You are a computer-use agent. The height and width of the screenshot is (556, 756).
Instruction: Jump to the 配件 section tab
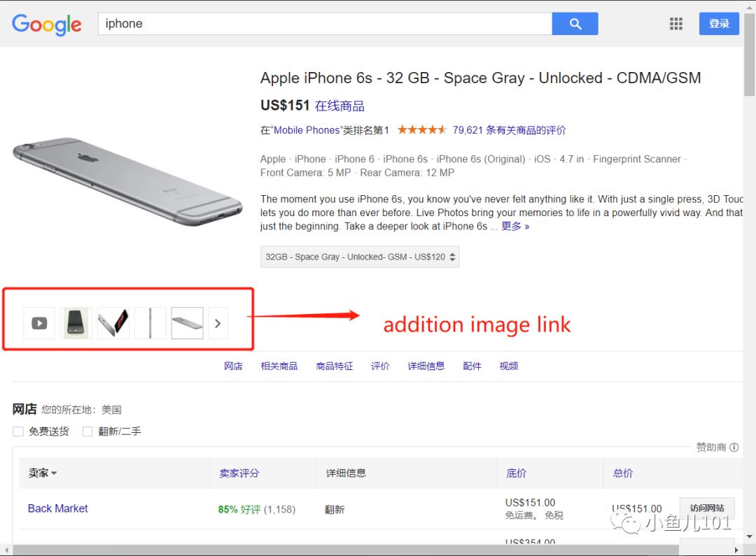472,366
